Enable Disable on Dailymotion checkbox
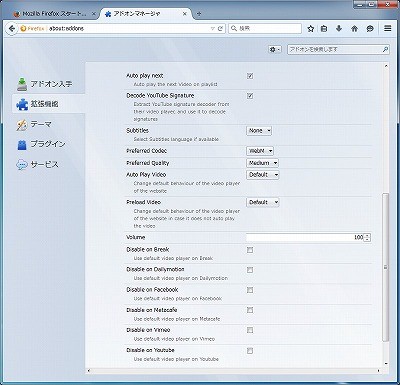The height and width of the screenshot is (385, 400). [x=250, y=270]
